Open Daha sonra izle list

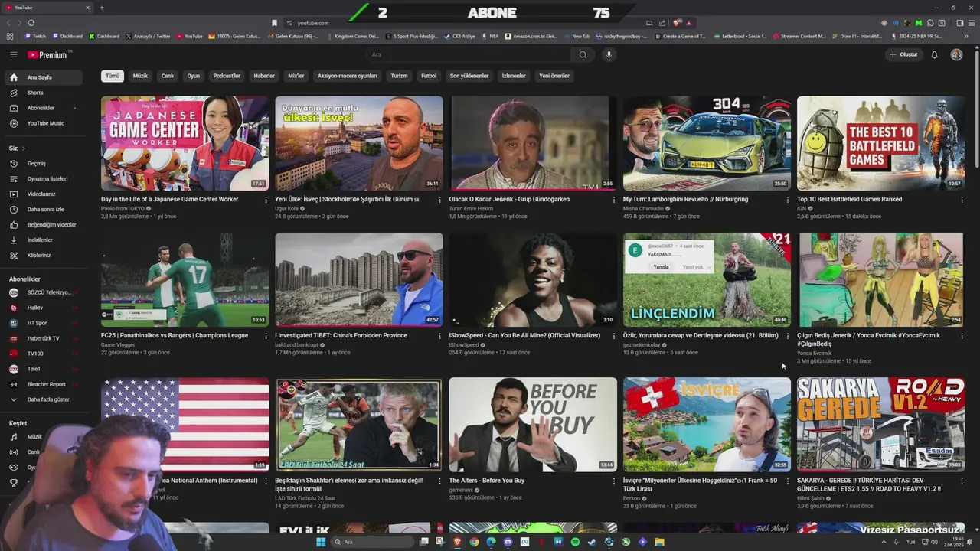click(44, 209)
